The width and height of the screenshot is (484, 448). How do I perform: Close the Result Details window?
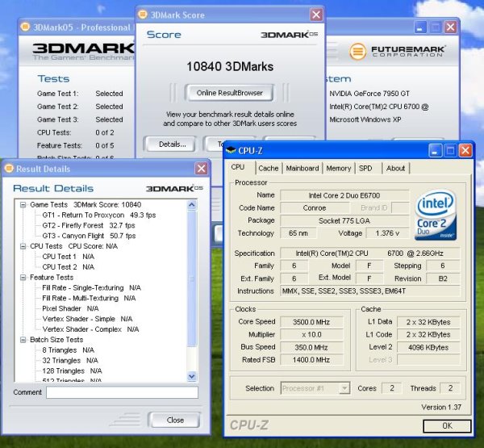click(201, 169)
